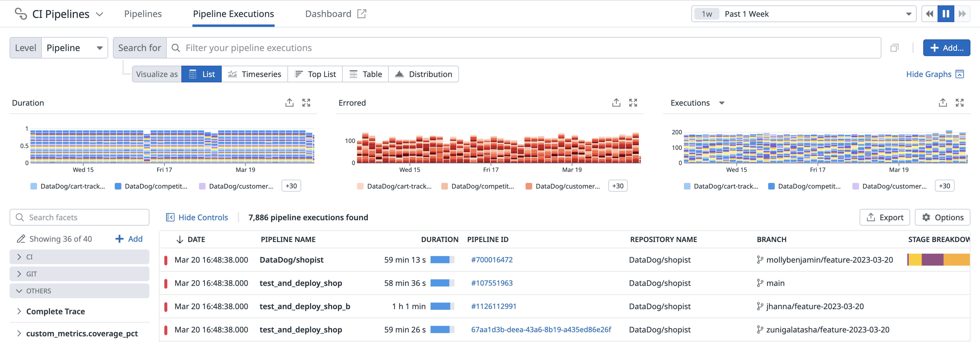
Task: Switch to the Pipeline Executions tab
Action: pyautogui.click(x=233, y=14)
